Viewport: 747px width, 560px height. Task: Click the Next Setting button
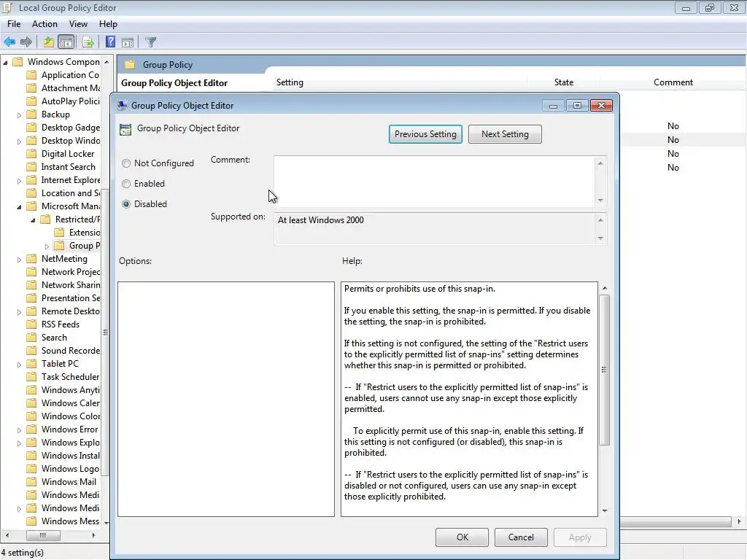pyautogui.click(x=505, y=134)
